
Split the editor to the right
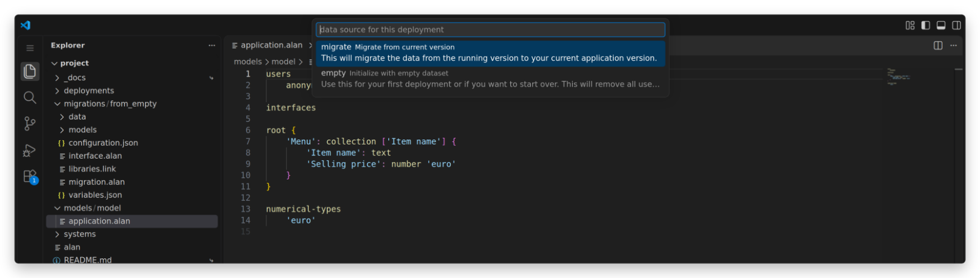[938, 45]
